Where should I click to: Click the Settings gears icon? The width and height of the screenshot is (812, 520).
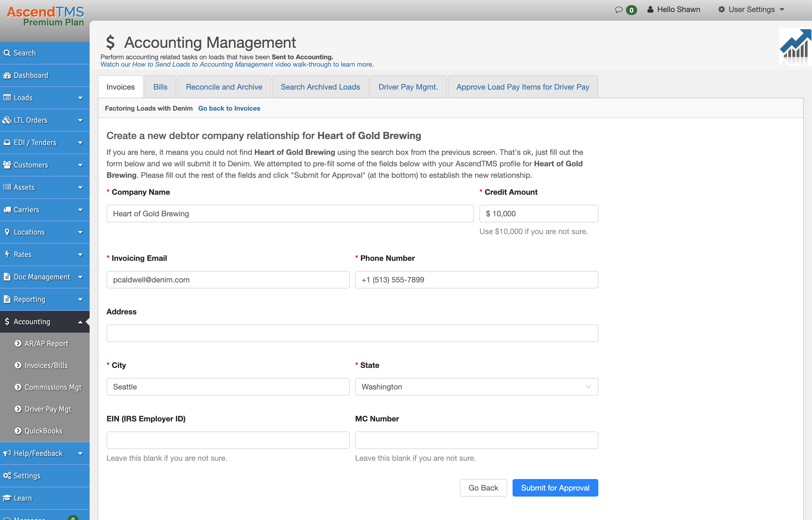(7, 475)
